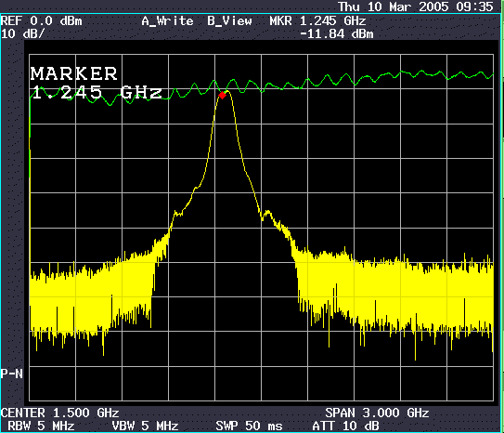The image size is (504, 433).
Task: Select the B_View trace mode label
Action: pos(229,21)
